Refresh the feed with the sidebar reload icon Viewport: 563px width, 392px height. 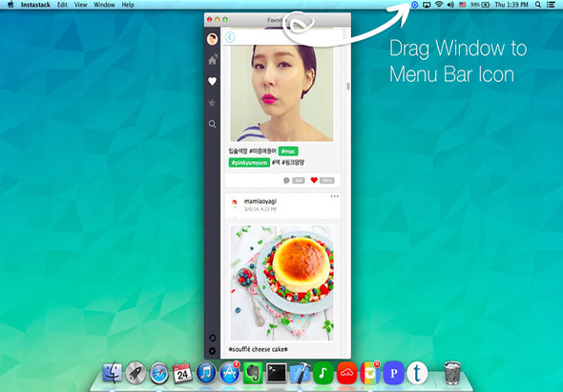point(212,338)
